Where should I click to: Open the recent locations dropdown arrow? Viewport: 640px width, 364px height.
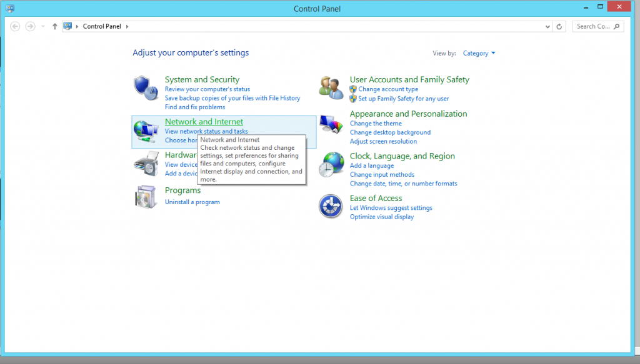42,26
